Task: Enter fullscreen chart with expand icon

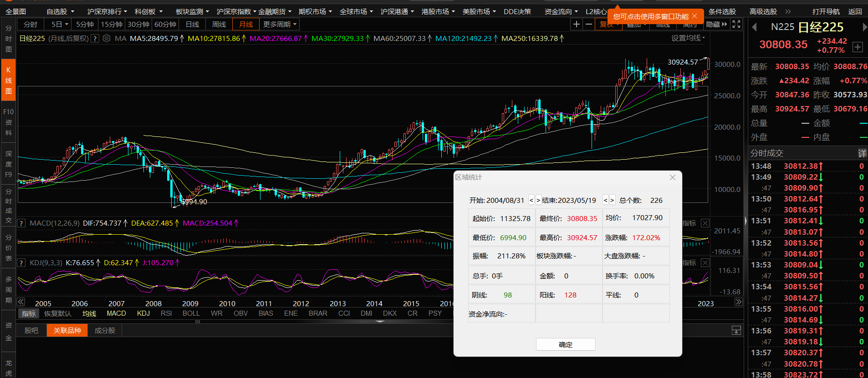Action: point(736,24)
